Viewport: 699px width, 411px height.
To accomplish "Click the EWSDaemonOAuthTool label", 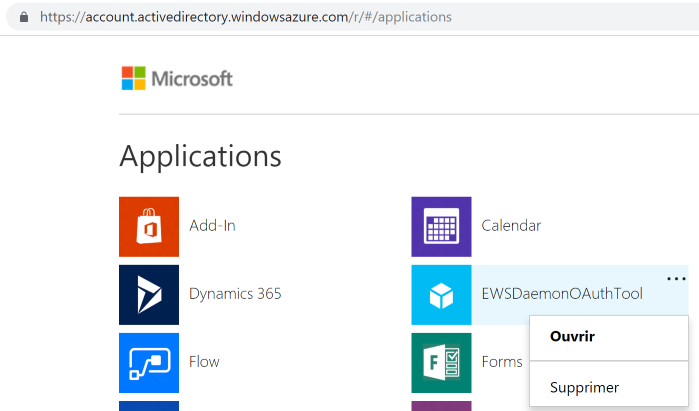I will 562,294.
